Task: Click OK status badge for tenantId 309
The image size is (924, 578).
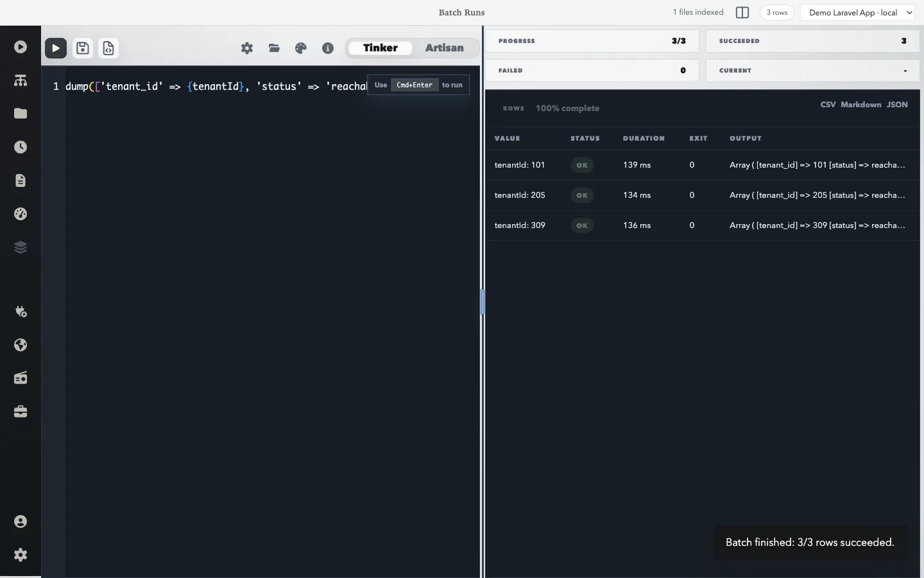Action: 582,225
